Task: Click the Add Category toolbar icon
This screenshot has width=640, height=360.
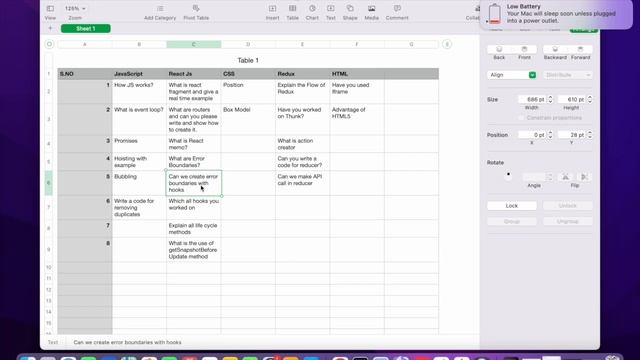Action: (160, 9)
